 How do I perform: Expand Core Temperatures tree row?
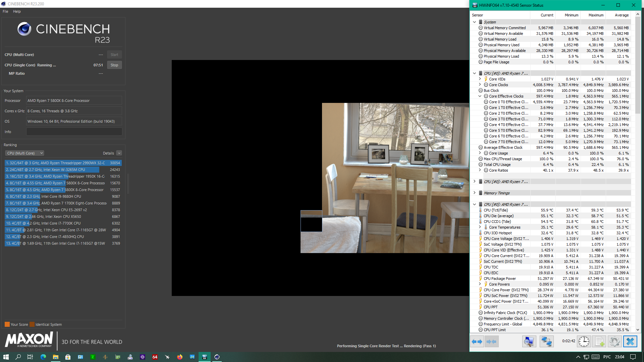[480, 227]
